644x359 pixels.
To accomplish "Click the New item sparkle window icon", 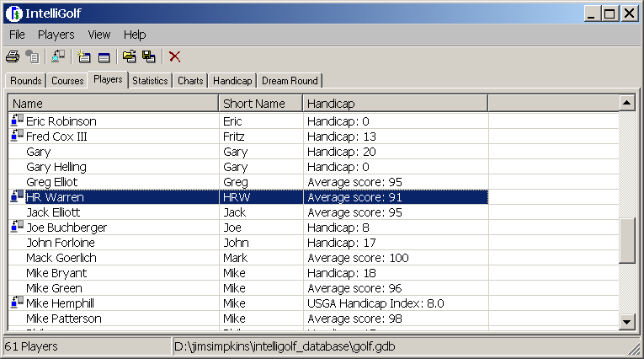I will (x=84, y=56).
